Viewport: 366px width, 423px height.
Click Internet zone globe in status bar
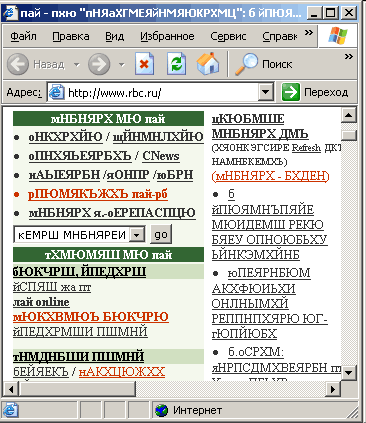[161, 410]
